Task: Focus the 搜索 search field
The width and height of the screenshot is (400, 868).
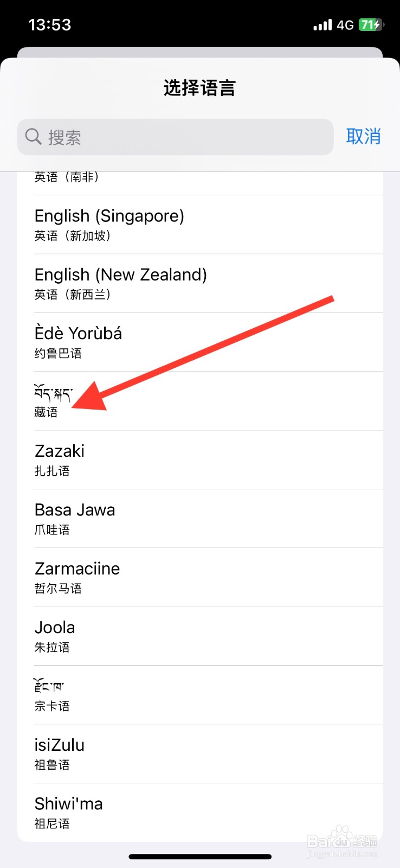Action: tap(175, 137)
